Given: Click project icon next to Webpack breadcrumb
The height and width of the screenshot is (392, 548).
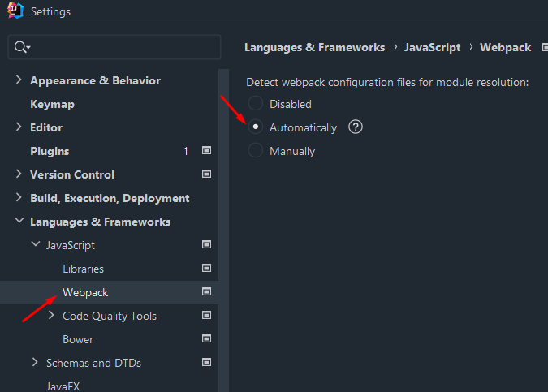Looking at the screenshot, I should [545, 47].
